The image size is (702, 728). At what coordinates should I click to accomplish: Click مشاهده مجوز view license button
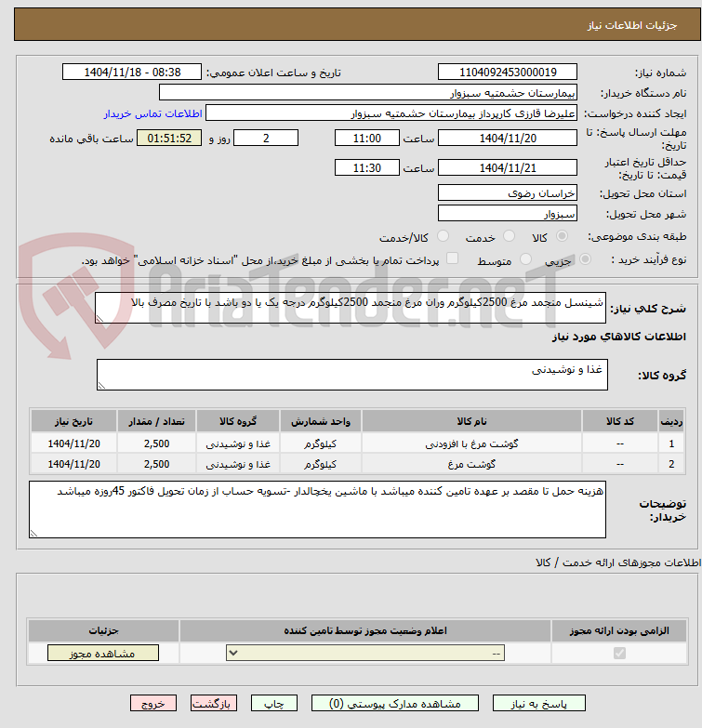(x=102, y=654)
